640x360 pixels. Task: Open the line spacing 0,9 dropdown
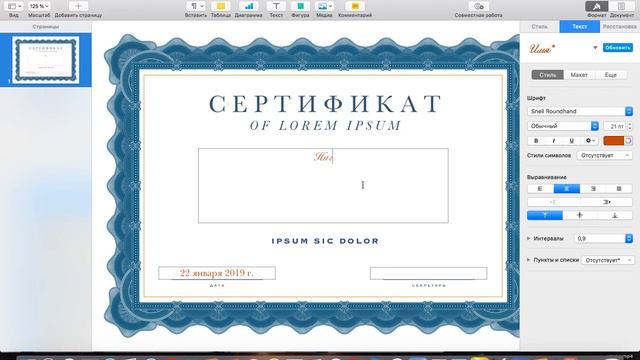603,238
